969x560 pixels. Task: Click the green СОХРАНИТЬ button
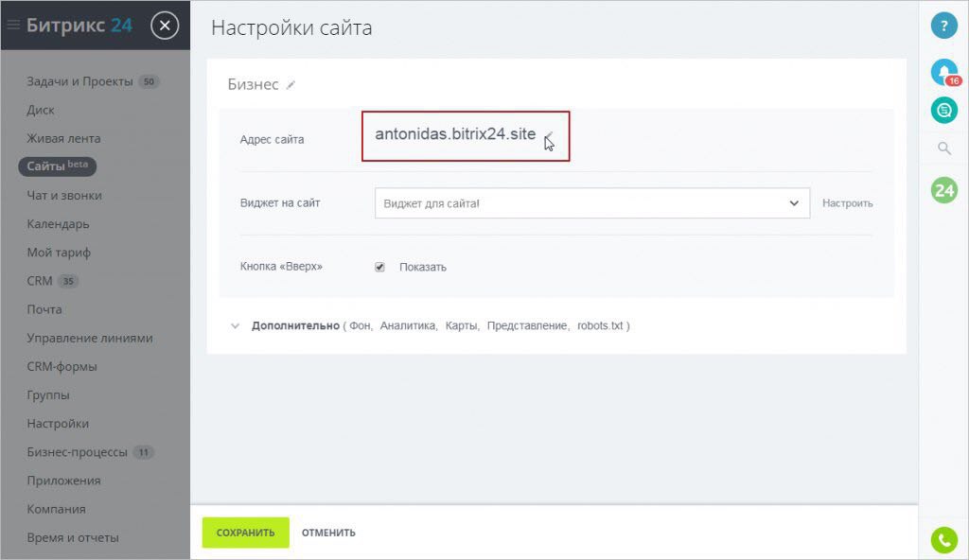[245, 533]
